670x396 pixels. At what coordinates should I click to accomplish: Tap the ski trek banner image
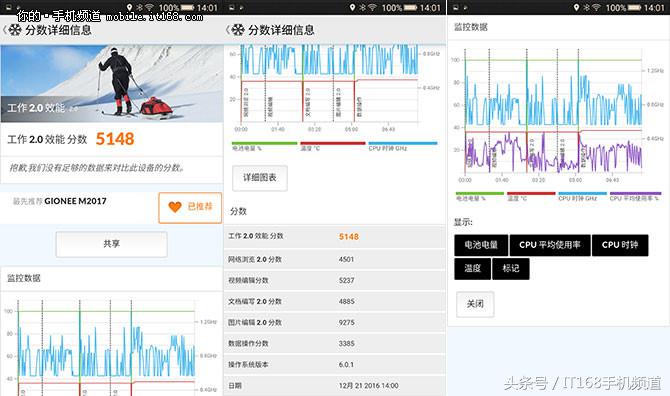tap(112, 84)
